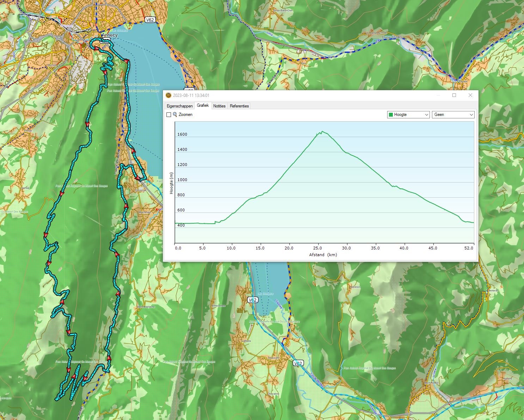Open the Hoogte graph data dropdown

click(x=408, y=115)
